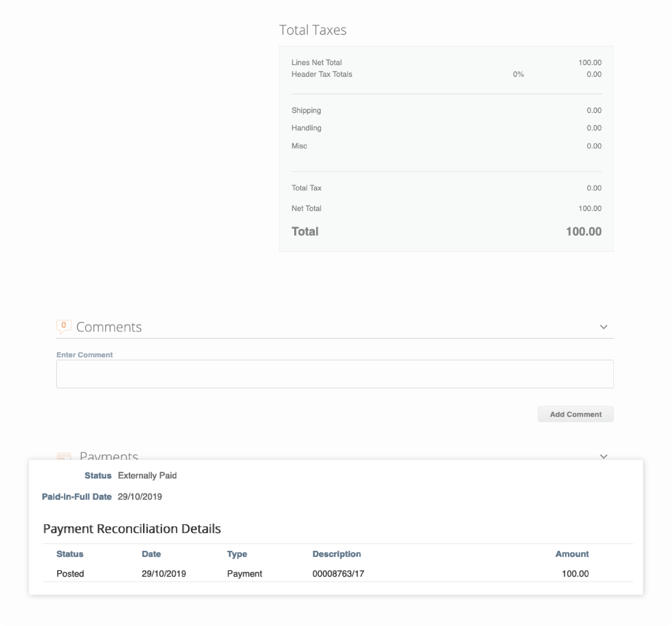
Task: Select the Status column header
Action: (x=70, y=554)
